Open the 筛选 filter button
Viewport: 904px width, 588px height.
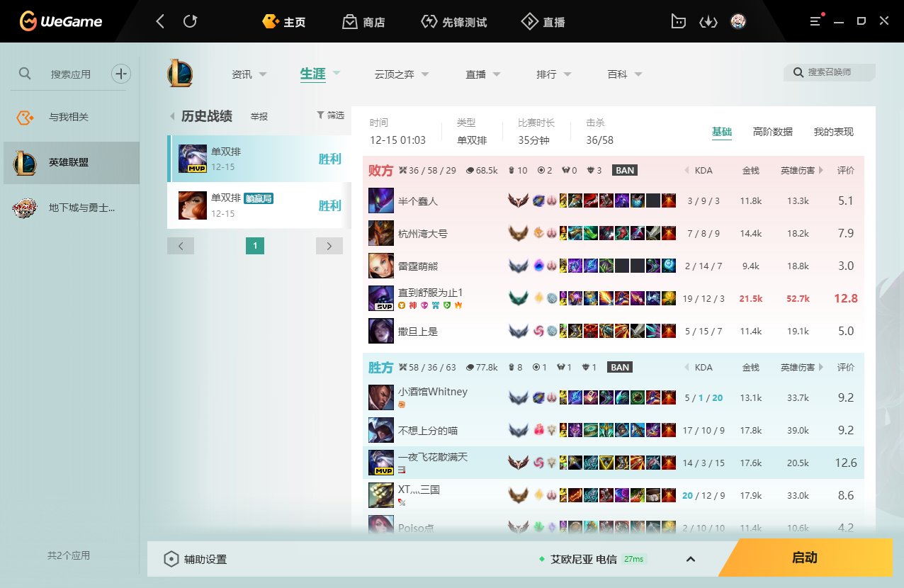(x=330, y=115)
